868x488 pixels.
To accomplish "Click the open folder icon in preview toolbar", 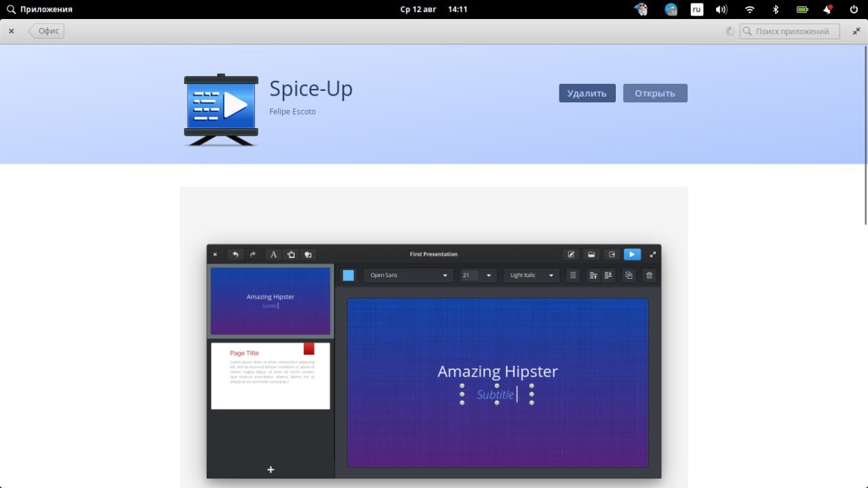I will pyautogui.click(x=591, y=255).
